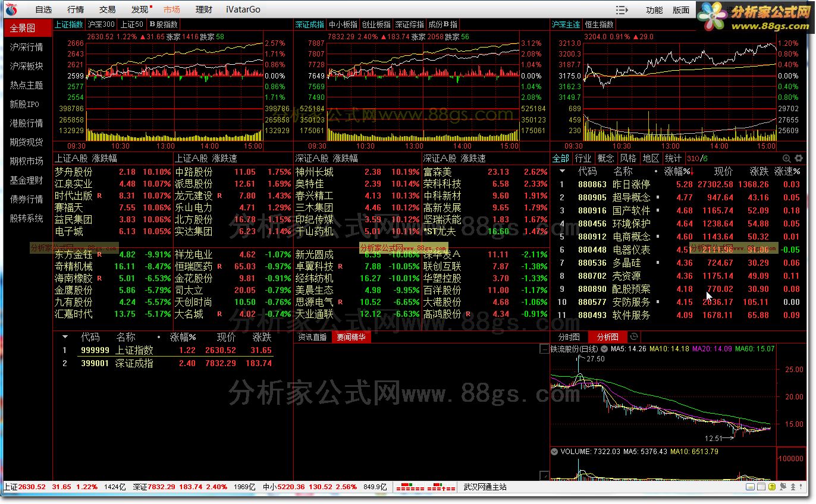Screen dimensions: 816x504
Task: Switch to the 行业 sector tab
Action: (583, 158)
